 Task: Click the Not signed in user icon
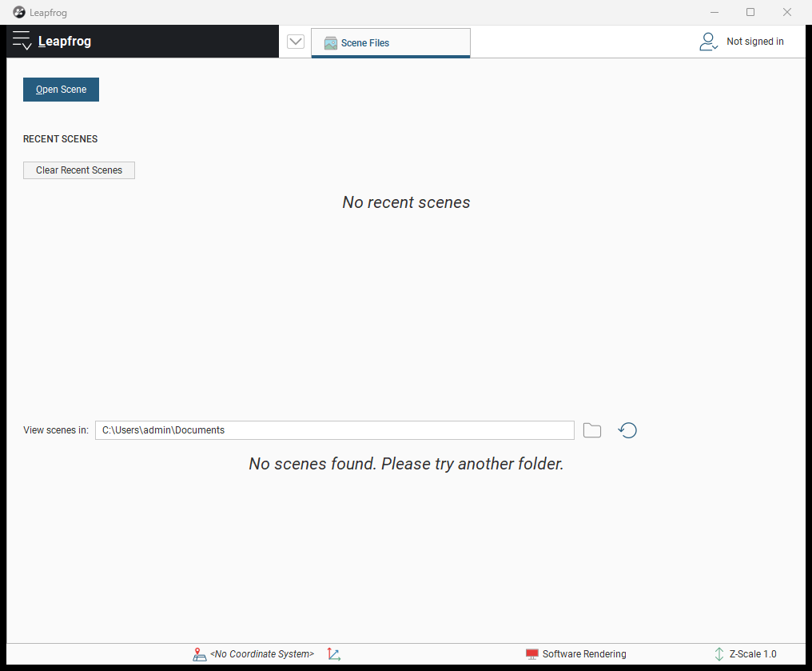[x=708, y=42]
